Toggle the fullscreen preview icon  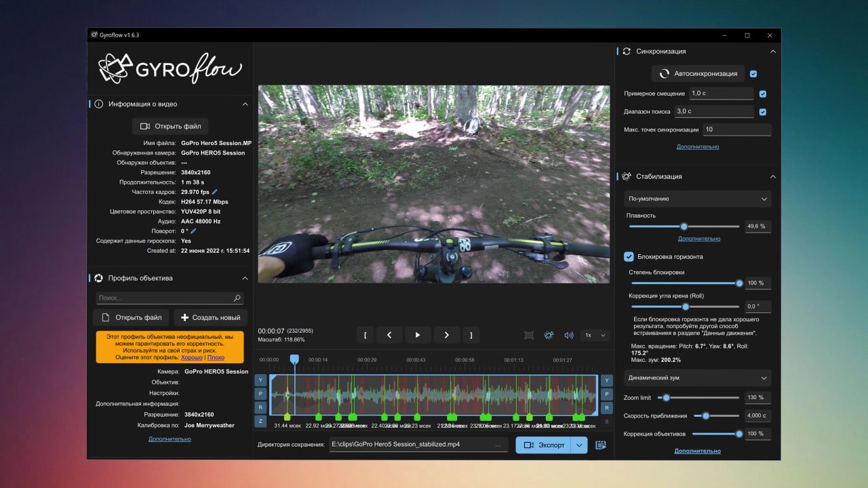pos(529,335)
